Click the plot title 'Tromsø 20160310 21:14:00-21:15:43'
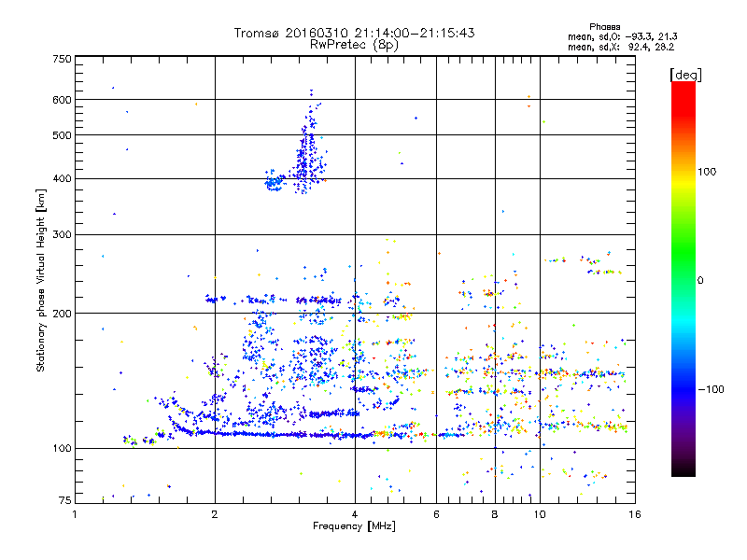This screenshot has height=560, width=747. [354, 33]
